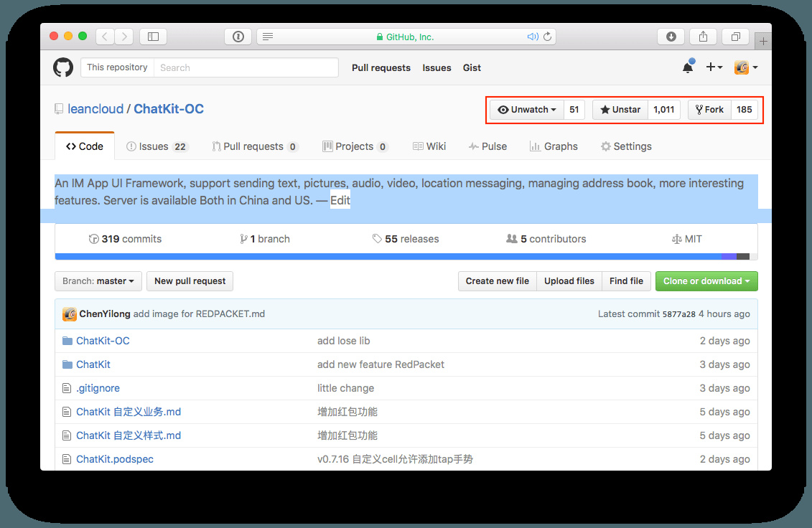Screen dimensions: 812x528
Task: Open ChatKit 自定义业务.md file
Action: (129, 412)
